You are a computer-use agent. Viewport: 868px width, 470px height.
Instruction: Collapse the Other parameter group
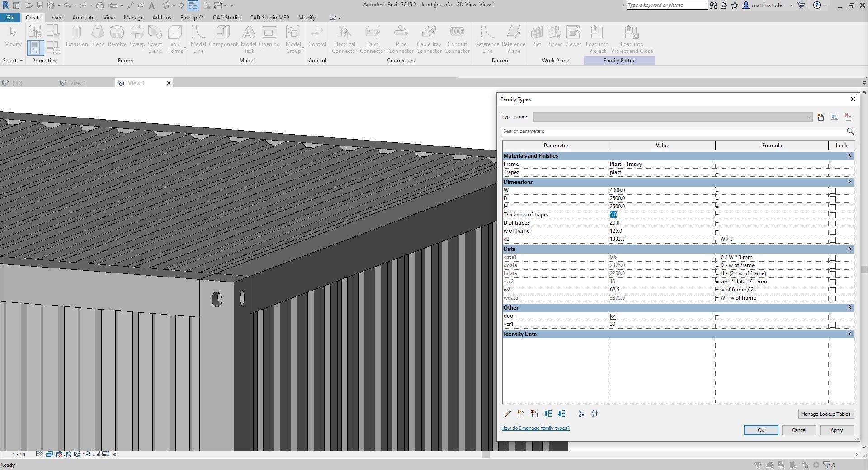[849, 308]
